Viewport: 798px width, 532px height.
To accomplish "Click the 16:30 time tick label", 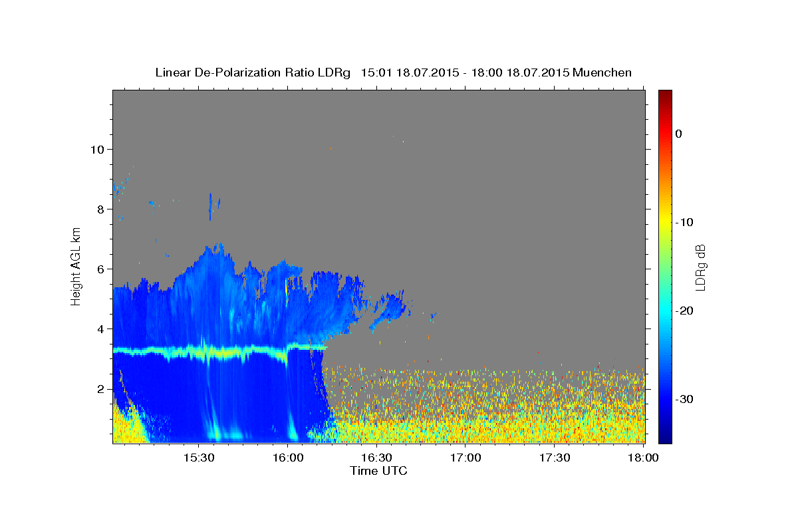I will pyautogui.click(x=376, y=458).
